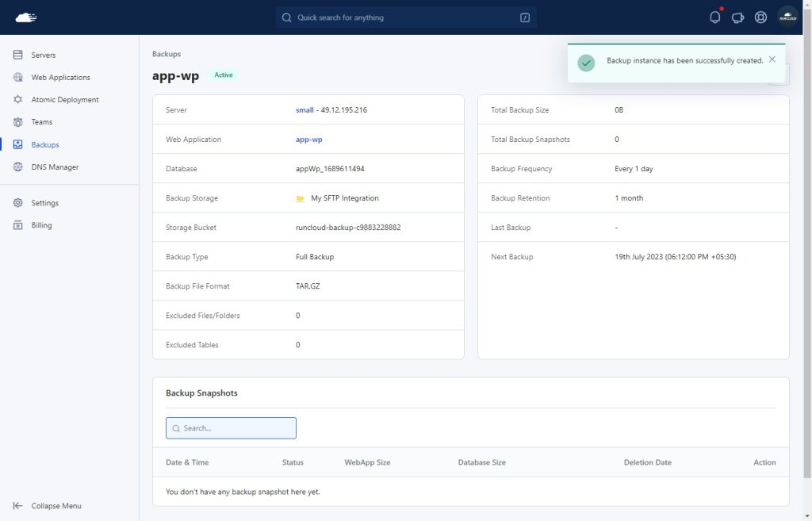812x521 pixels.
Task: Click the Servers sidebar icon
Action: pos(17,55)
